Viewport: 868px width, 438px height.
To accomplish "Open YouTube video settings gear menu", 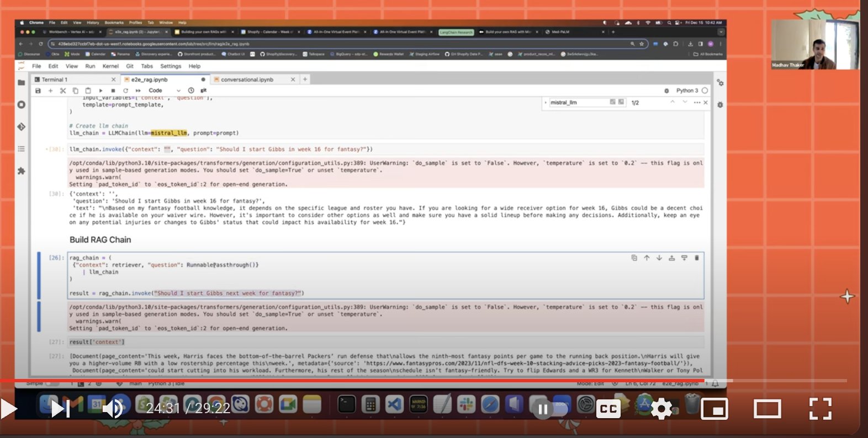I will tap(661, 409).
